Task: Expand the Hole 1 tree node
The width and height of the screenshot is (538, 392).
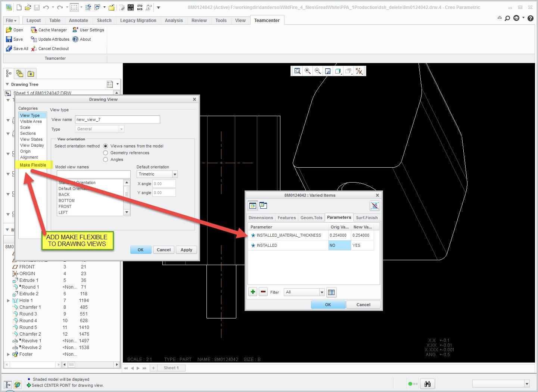Action: point(8,301)
